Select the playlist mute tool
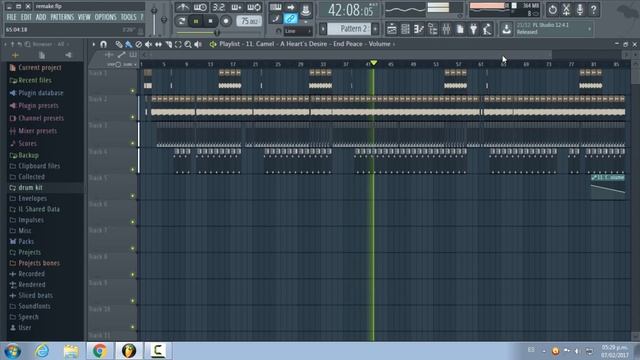This screenshot has height=360, width=640. click(x=149, y=44)
